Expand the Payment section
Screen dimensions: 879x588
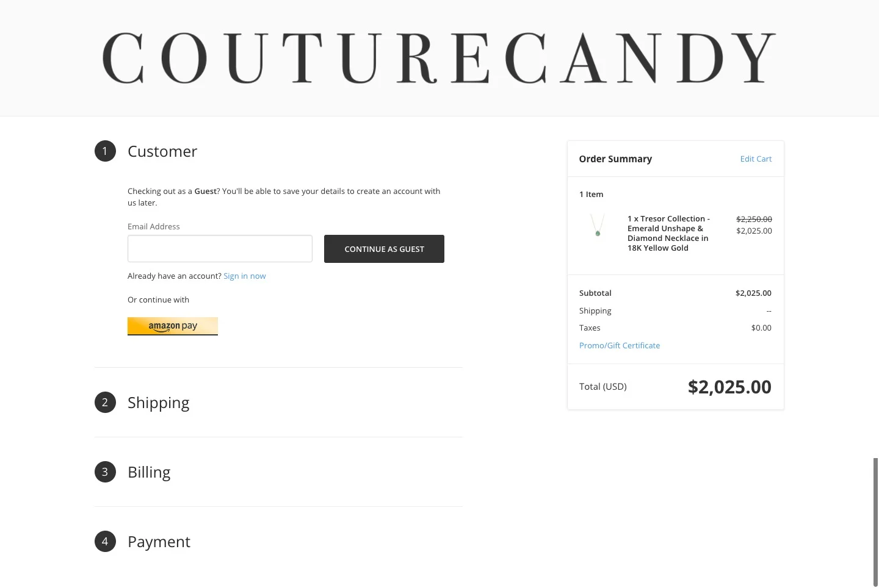[159, 541]
